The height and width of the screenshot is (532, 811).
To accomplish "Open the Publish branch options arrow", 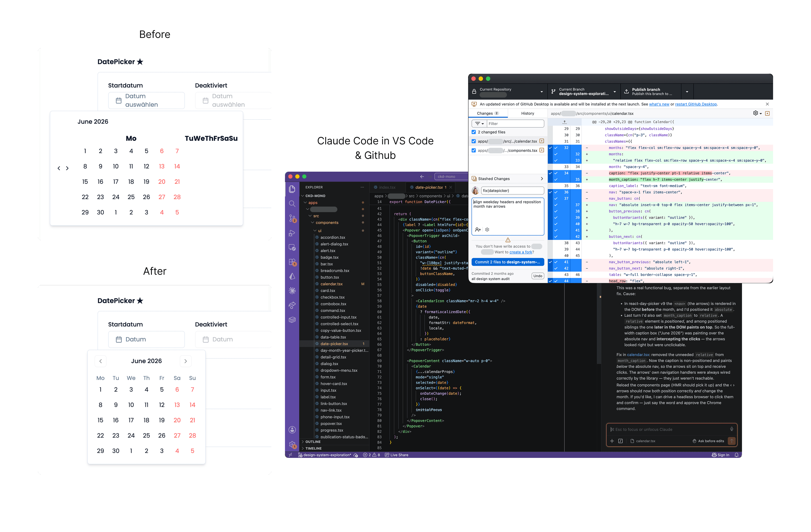I will click(x=687, y=92).
